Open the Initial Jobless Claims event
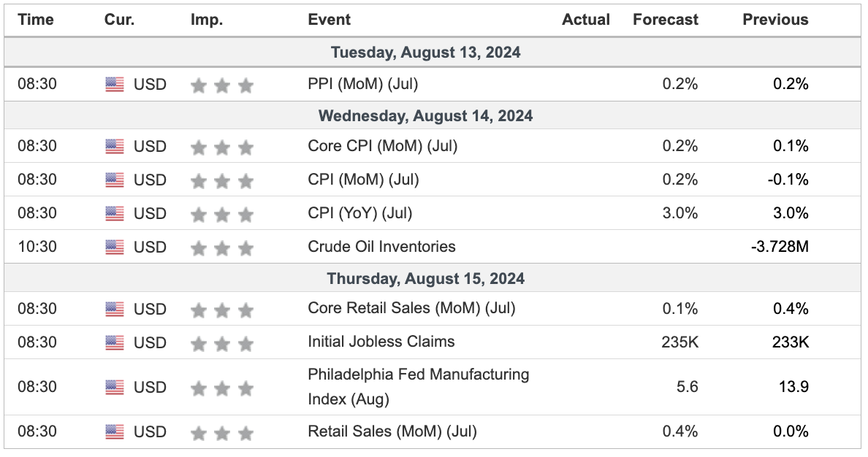This screenshot has width=868, height=457. pyautogui.click(x=381, y=342)
